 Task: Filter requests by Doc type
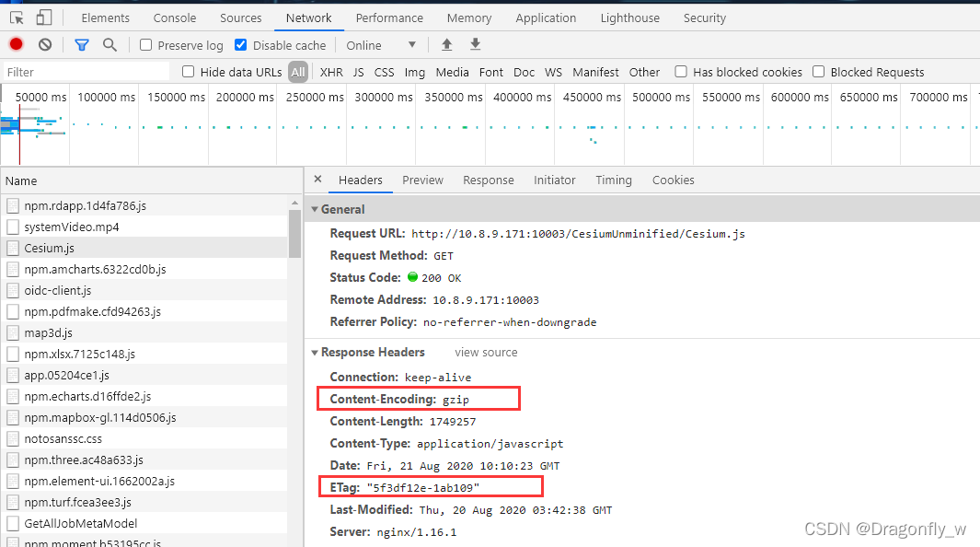coord(524,73)
